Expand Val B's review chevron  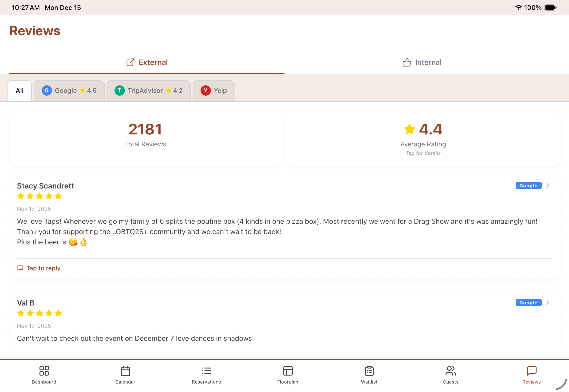(x=548, y=302)
